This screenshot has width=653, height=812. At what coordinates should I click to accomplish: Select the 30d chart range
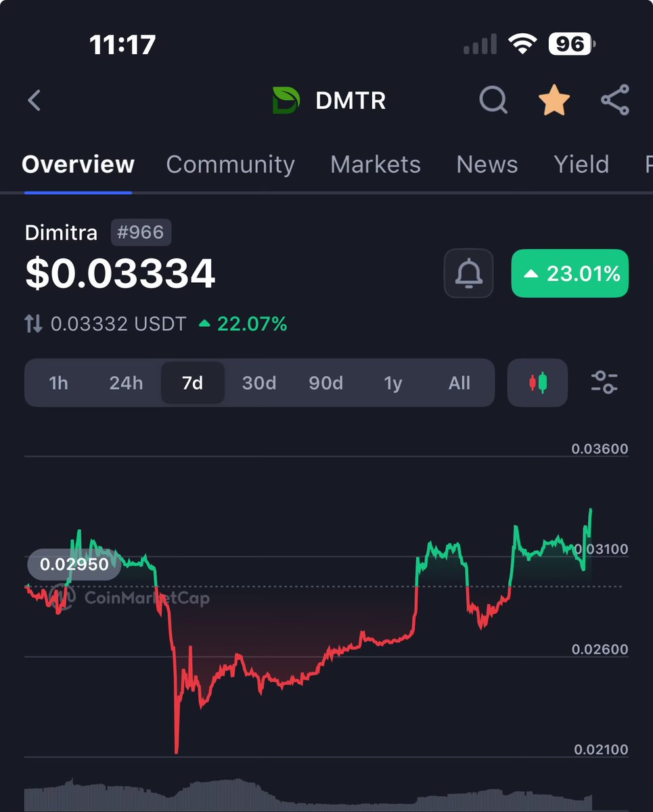(259, 383)
